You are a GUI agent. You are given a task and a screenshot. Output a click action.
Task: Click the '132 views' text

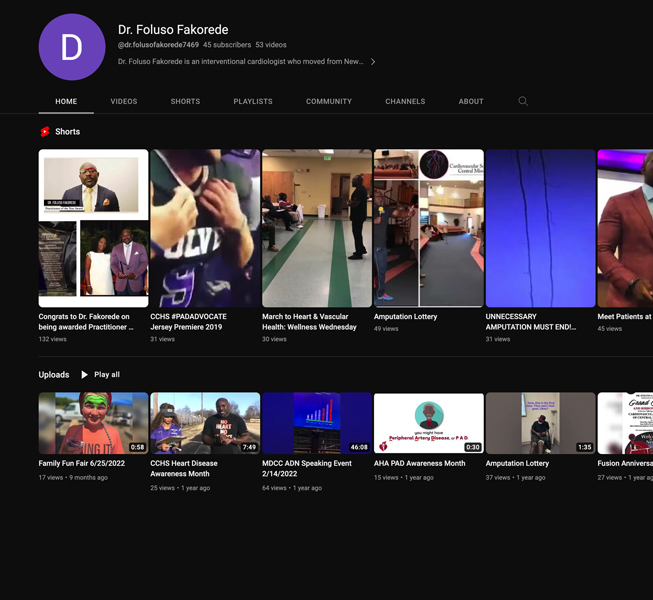[52, 339]
